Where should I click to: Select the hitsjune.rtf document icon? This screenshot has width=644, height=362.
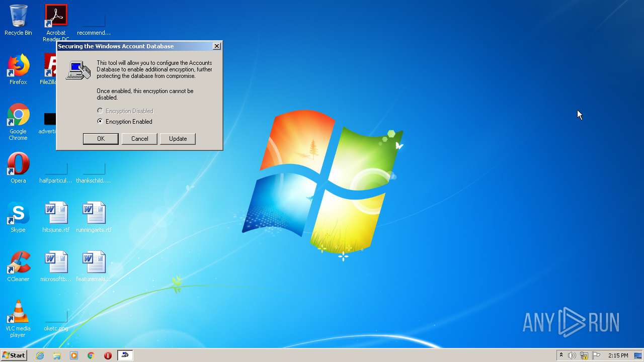coord(56,217)
